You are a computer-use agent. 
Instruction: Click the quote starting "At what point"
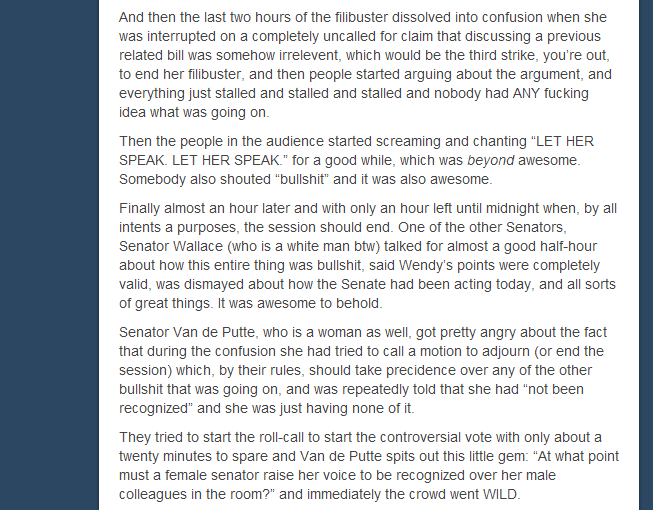369,475
